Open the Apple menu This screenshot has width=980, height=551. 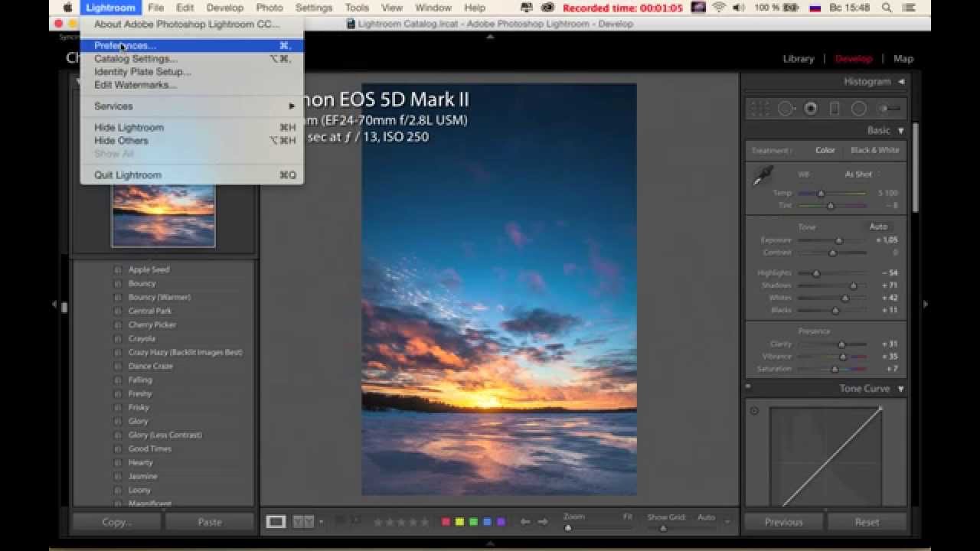tap(67, 8)
